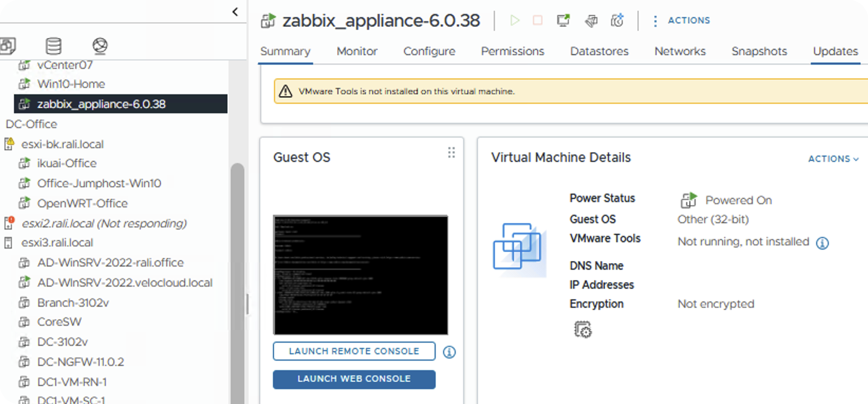Click the zabbix_appliance VM icon in tree
The height and width of the screenshot is (404, 868).
tap(24, 104)
